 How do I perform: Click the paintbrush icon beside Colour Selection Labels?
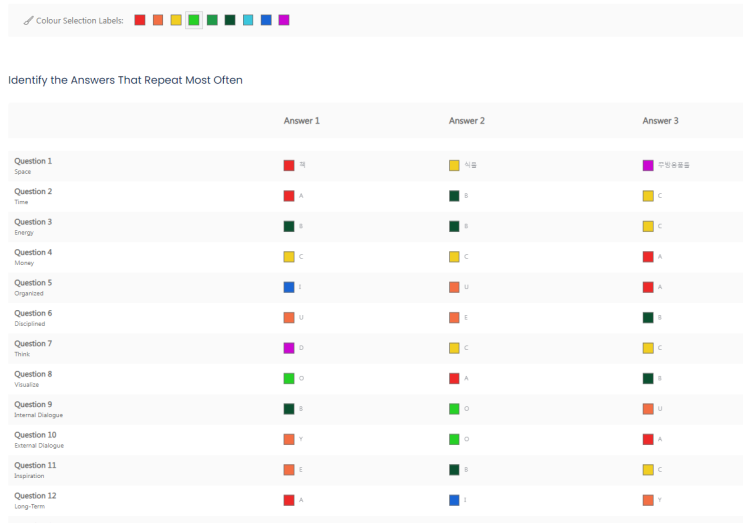28,20
